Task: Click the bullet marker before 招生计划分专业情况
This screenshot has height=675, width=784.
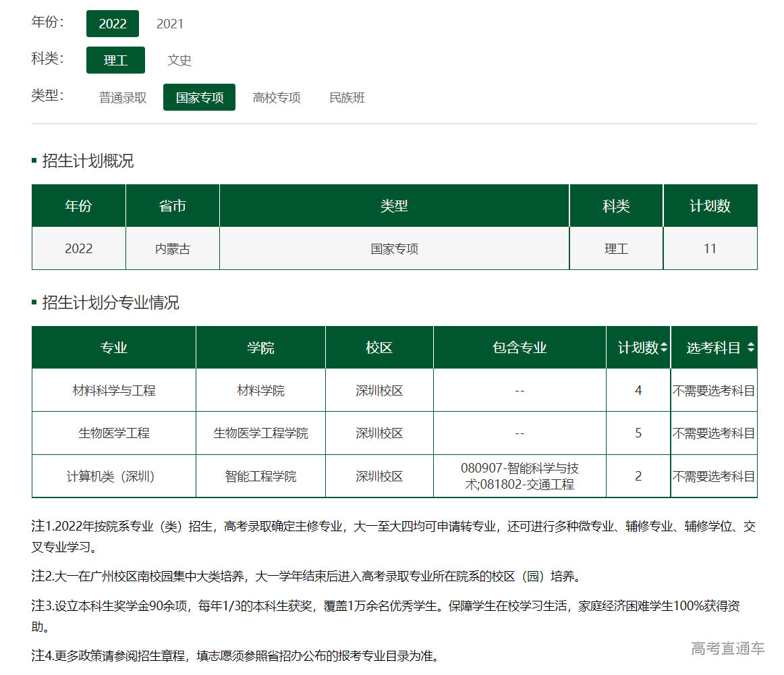Action: pyautogui.click(x=34, y=303)
